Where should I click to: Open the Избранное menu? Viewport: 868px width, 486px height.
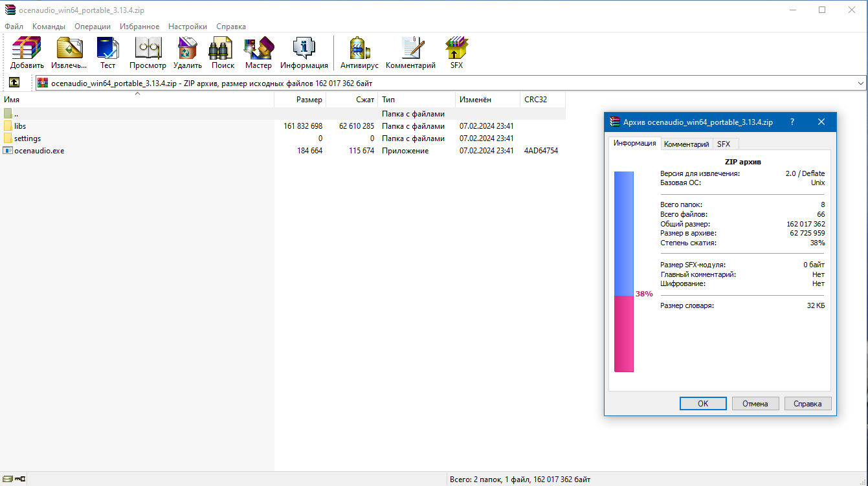[139, 27]
